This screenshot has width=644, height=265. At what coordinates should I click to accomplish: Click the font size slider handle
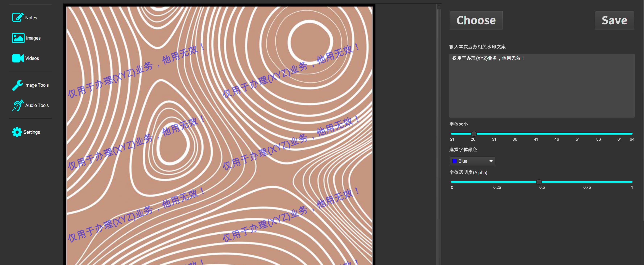click(x=474, y=134)
